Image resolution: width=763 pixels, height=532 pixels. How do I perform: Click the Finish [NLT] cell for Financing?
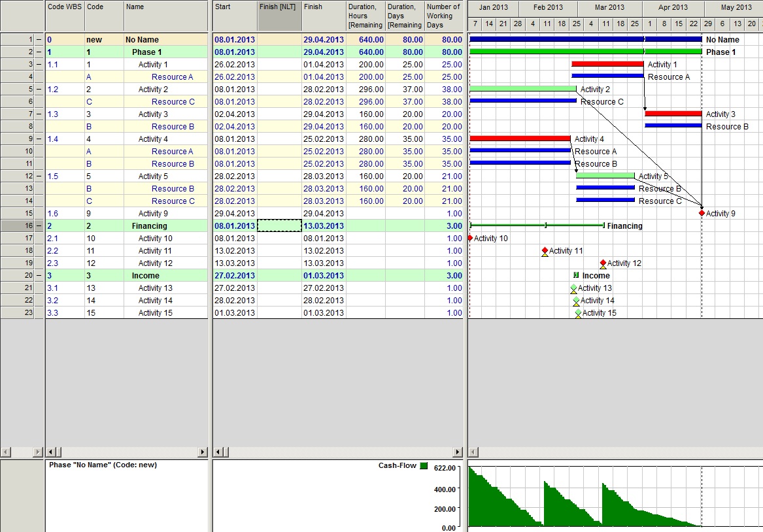pyautogui.click(x=279, y=225)
